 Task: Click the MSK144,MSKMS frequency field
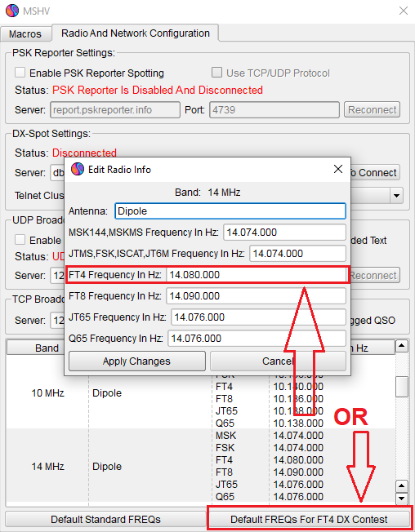284,233
